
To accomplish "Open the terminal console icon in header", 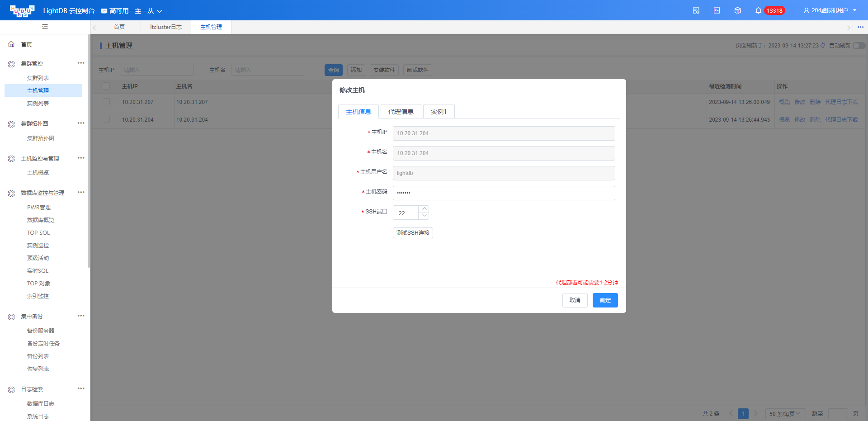I will 717,10.
